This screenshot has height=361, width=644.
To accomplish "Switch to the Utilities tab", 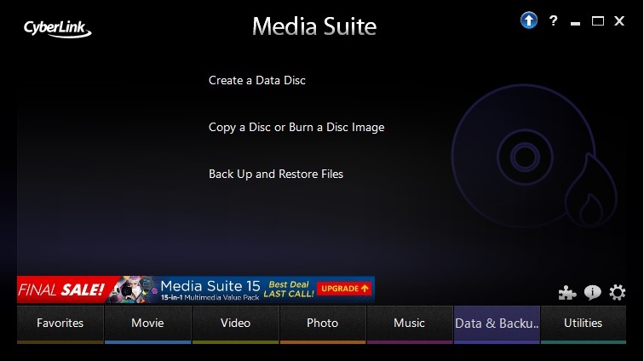I will pyautogui.click(x=584, y=324).
